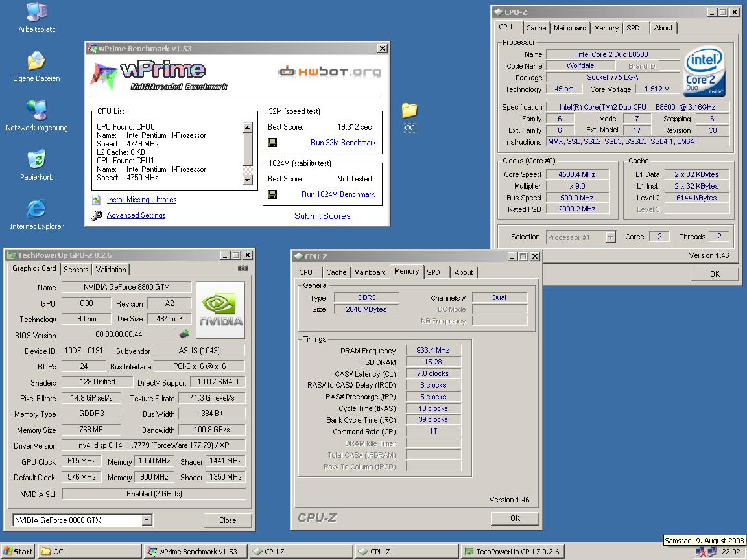Click the wPrime logo image
747x560 pixels.
158,75
